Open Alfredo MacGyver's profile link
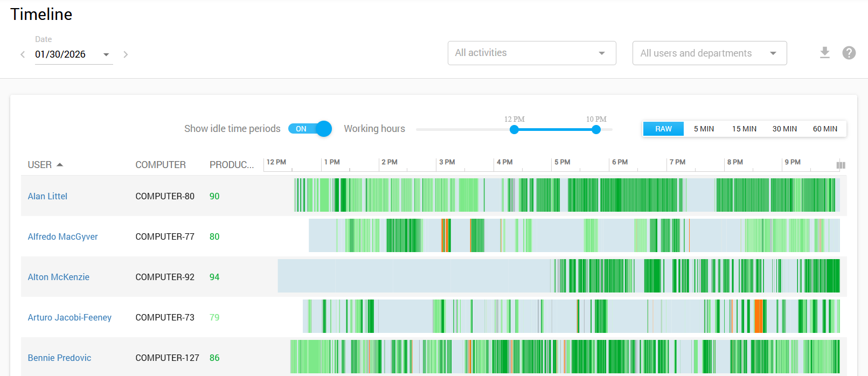Viewport: 868px width, 376px height. point(63,236)
